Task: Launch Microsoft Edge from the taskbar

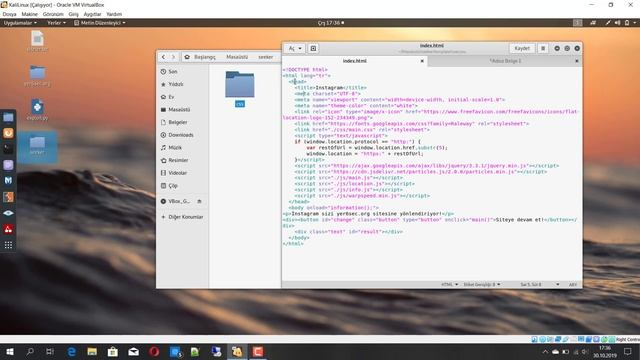Action: coord(71,351)
